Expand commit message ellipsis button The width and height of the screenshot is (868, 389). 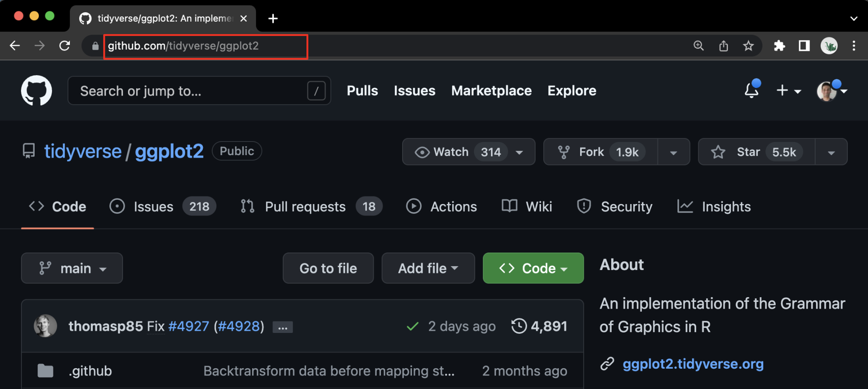pyautogui.click(x=283, y=327)
